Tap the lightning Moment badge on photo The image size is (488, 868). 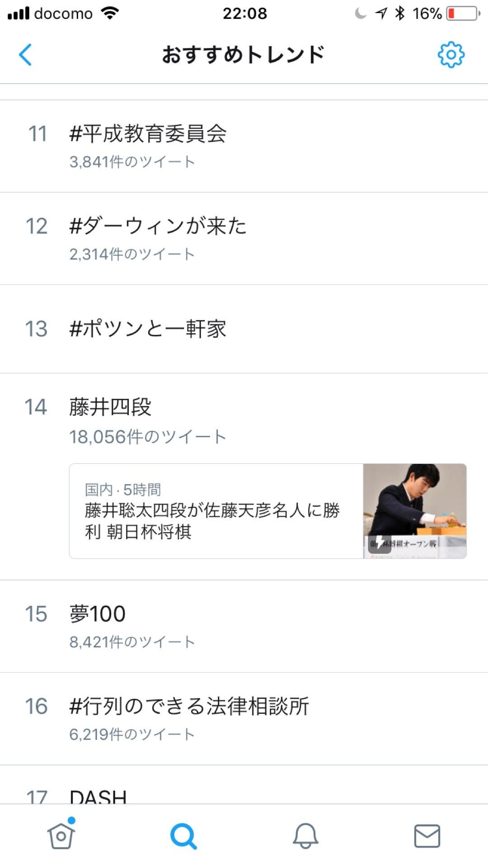coord(380,542)
